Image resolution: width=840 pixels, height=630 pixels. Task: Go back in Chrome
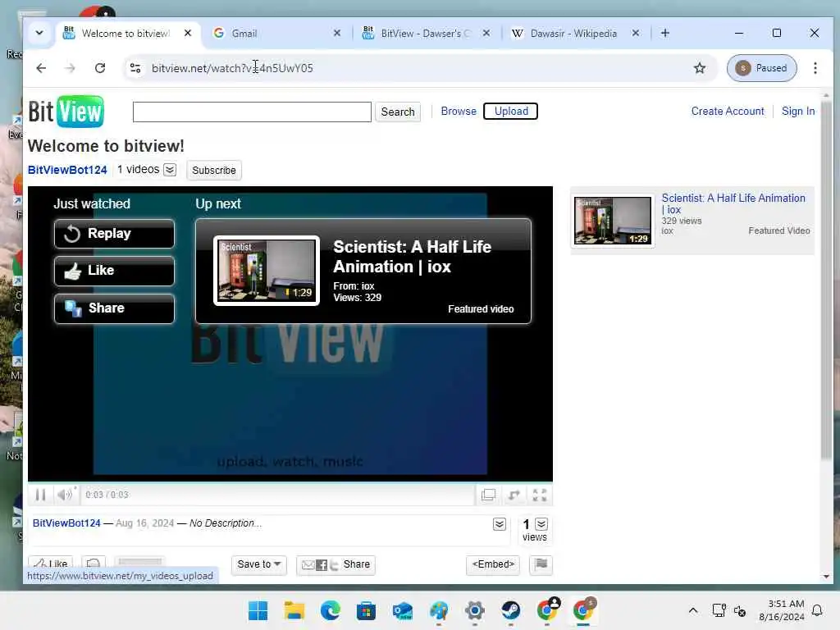[x=41, y=68]
